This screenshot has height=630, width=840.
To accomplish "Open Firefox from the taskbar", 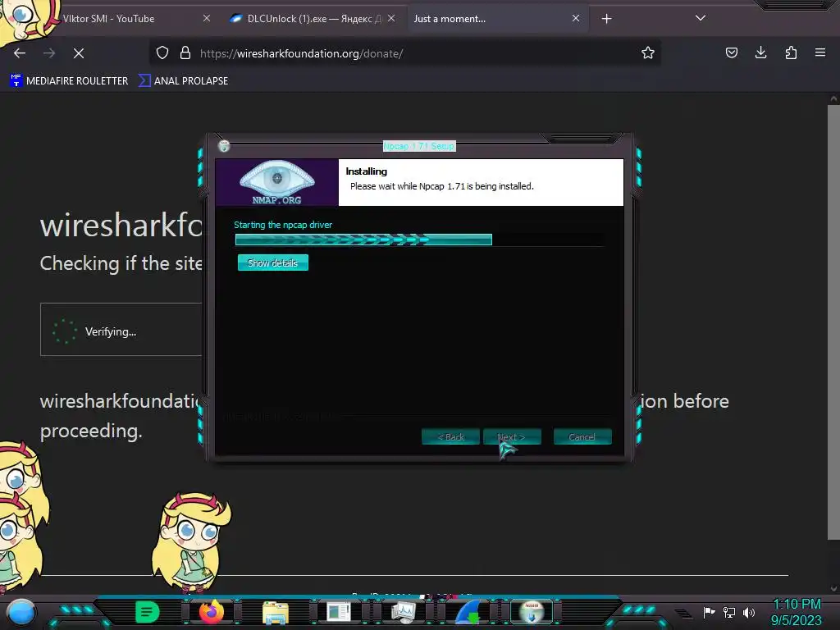I will (211, 612).
